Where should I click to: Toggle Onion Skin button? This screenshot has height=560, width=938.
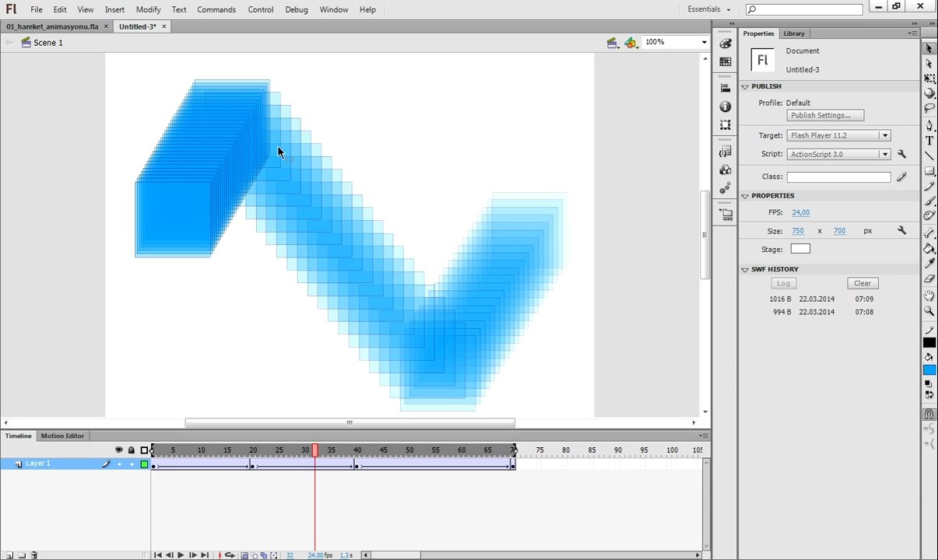[x=244, y=555]
